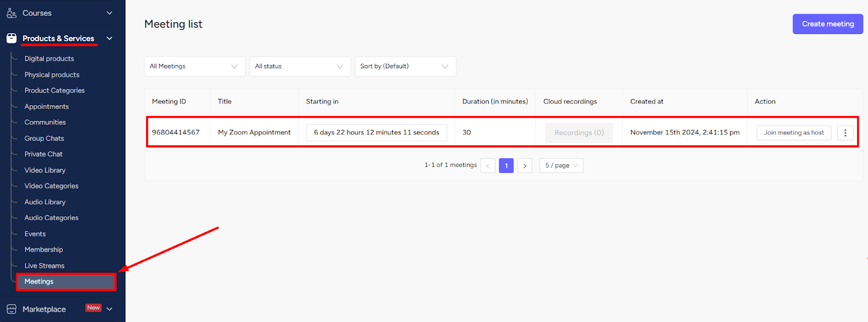Open Video Library in the sidebar
The height and width of the screenshot is (322, 868).
[45, 170]
